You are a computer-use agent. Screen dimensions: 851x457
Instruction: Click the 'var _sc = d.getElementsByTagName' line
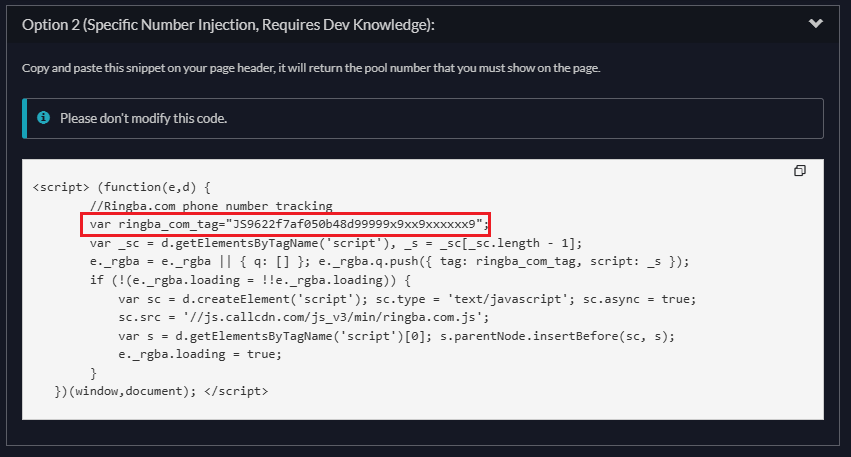coord(335,243)
